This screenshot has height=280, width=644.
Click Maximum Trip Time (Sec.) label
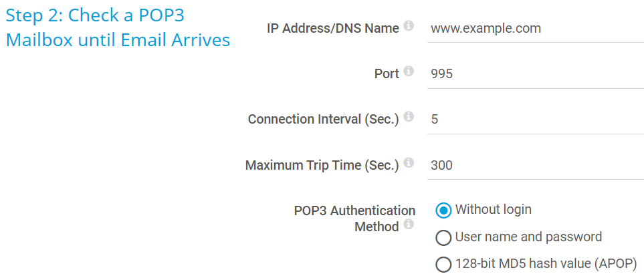click(x=322, y=165)
